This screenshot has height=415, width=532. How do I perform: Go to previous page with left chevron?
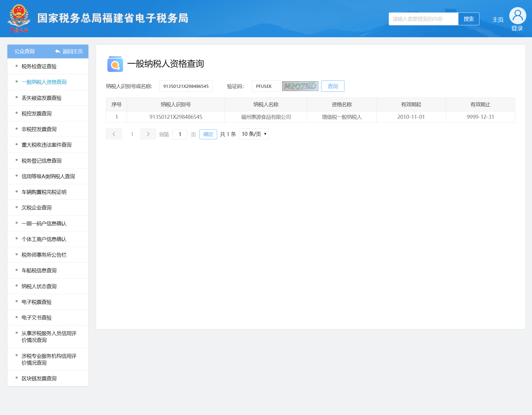click(x=114, y=134)
